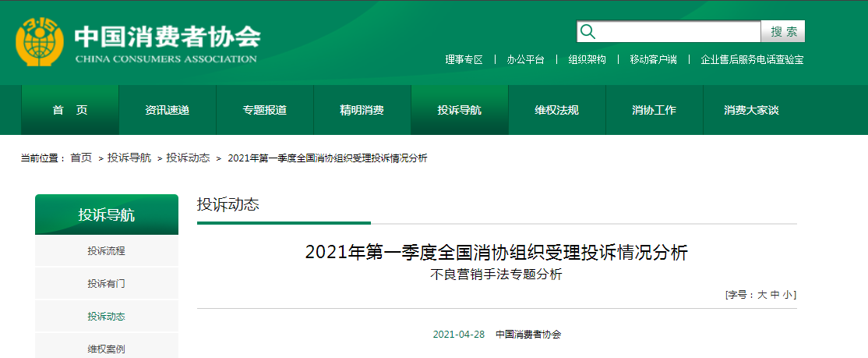The width and height of the screenshot is (868, 358).
Task: Click 投诉动态 in the breadcrumb trail
Action: tap(189, 158)
